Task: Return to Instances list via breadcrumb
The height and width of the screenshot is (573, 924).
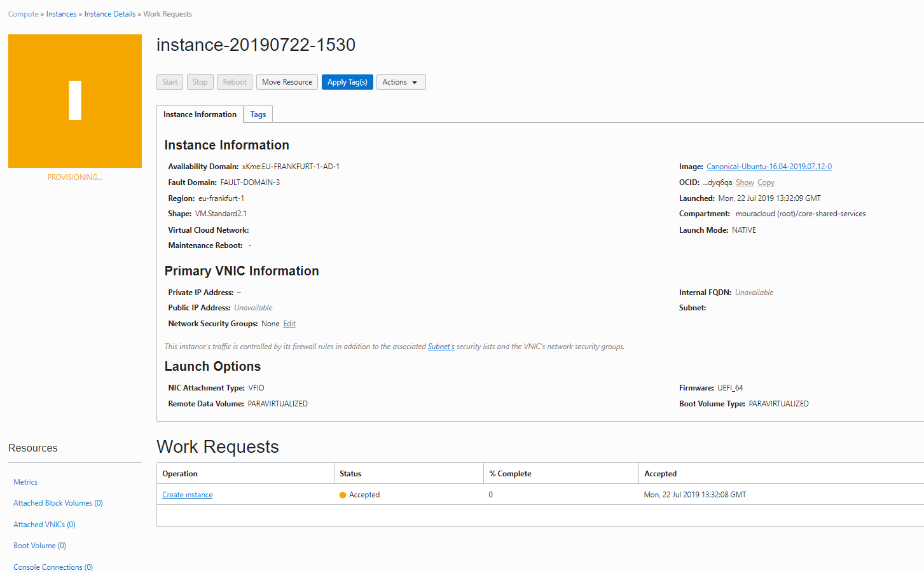Action: (x=61, y=13)
